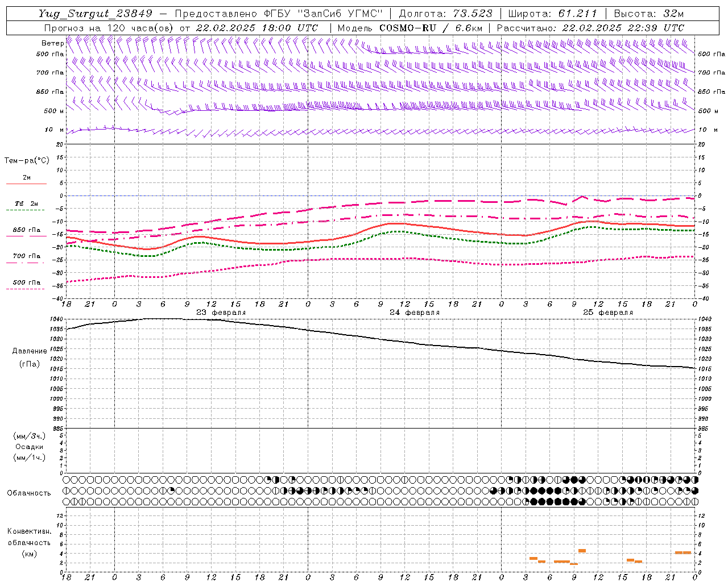Click the Долгота: 73.523 value
This screenshot has width=728, height=582.
tap(445, 14)
